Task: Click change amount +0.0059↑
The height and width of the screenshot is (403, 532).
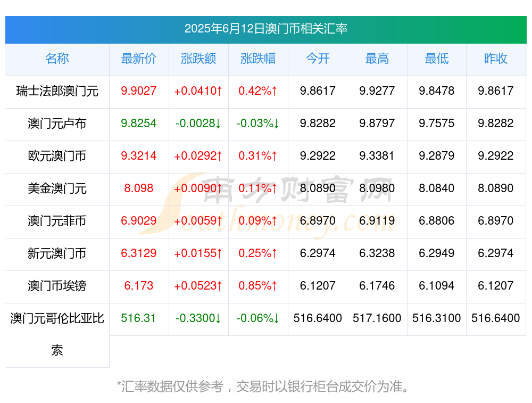Action: pyautogui.click(x=198, y=221)
